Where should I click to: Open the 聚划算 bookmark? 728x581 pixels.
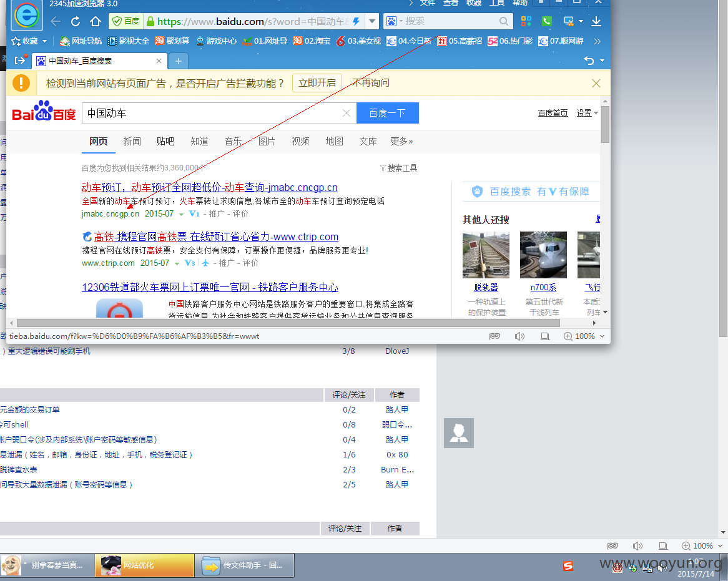pos(172,41)
